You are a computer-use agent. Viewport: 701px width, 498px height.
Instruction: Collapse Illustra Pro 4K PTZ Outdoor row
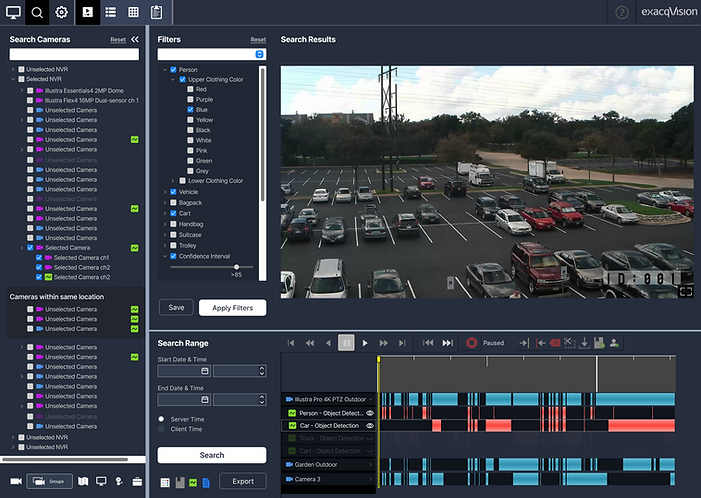[x=371, y=399]
